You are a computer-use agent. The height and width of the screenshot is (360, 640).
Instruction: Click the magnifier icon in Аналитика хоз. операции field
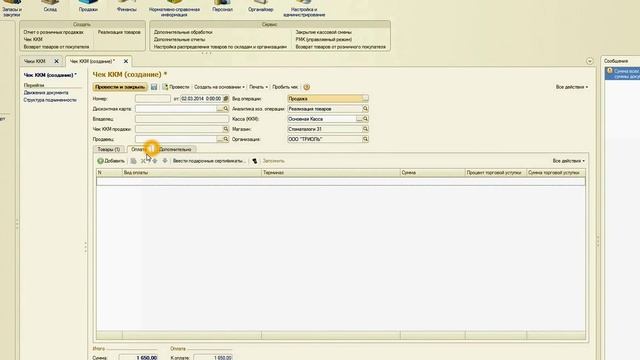coord(365,109)
